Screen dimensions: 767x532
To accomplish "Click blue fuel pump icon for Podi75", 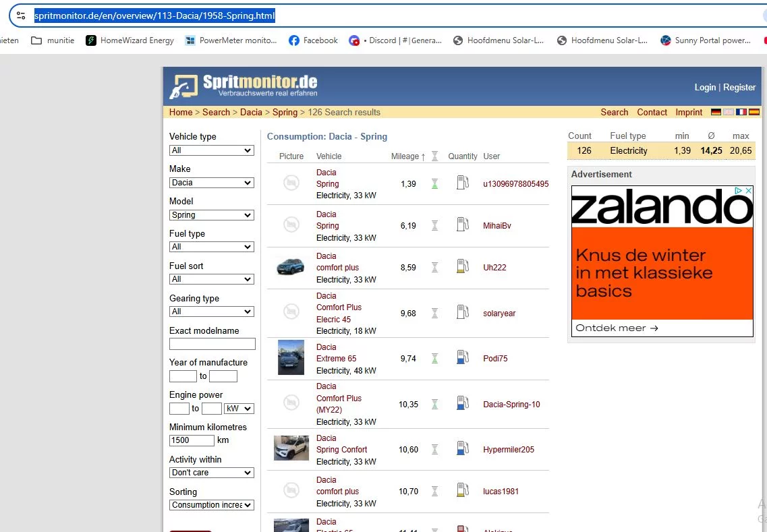I will click(462, 358).
